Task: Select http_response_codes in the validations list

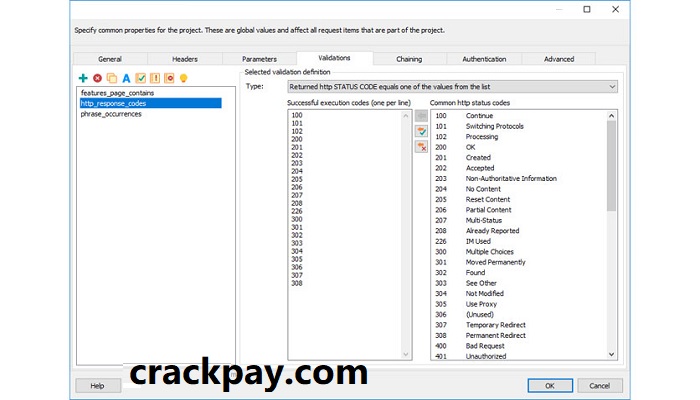Action: click(x=150, y=103)
